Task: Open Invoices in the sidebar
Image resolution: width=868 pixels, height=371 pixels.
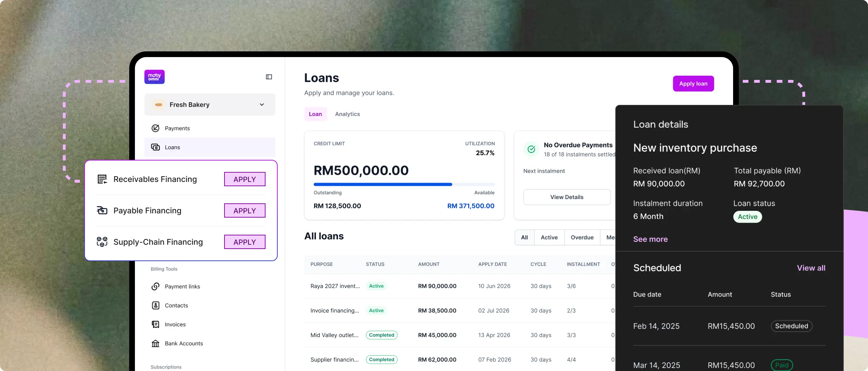Action: [210, 324]
